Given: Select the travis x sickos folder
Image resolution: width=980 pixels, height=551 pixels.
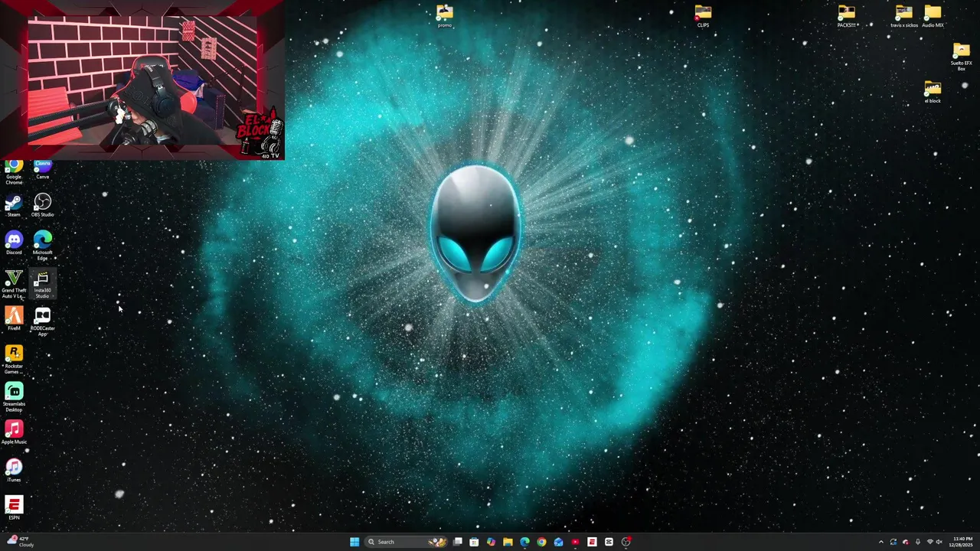Looking at the screenshot, I should point(904,16).
